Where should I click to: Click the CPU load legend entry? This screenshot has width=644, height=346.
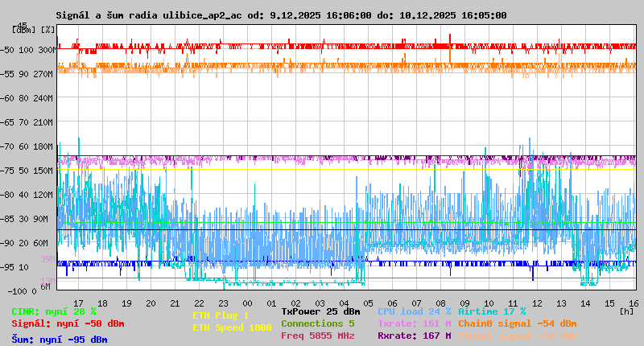click(415, 311)
